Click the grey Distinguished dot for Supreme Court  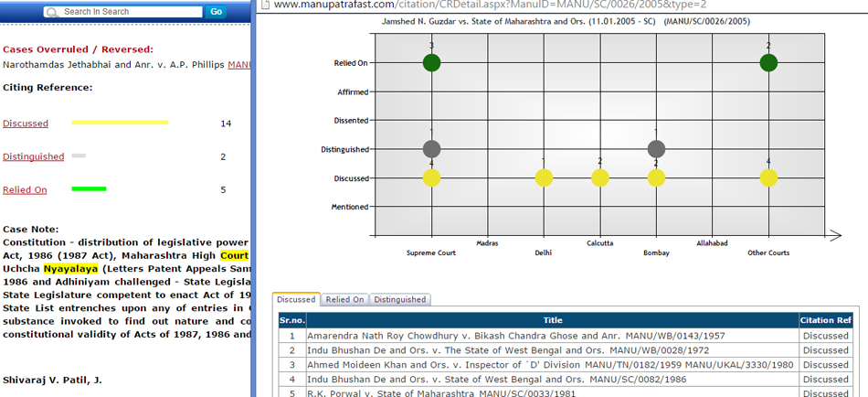tap(432, 148)
